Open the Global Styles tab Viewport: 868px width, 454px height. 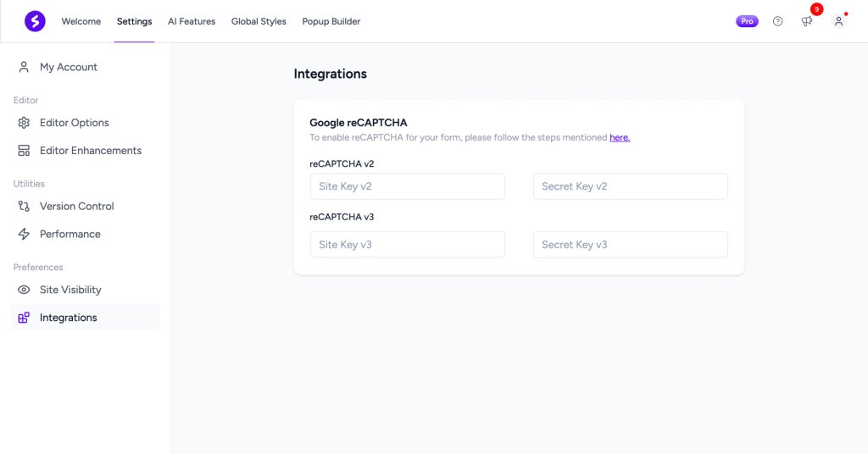tap(259, 21)
